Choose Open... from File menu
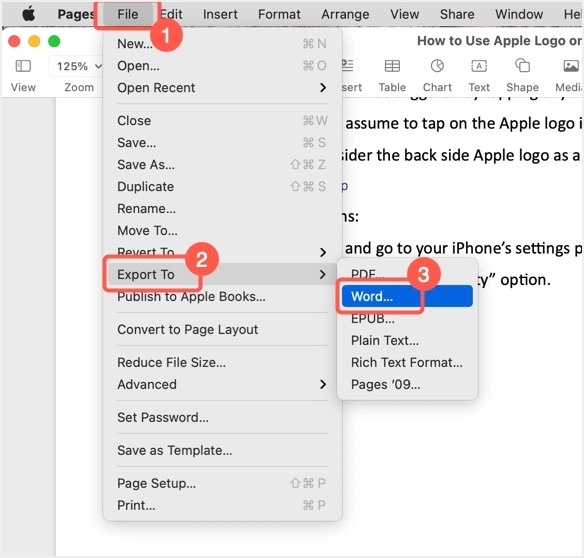584x558 pixels. click(x=222, y=66)
